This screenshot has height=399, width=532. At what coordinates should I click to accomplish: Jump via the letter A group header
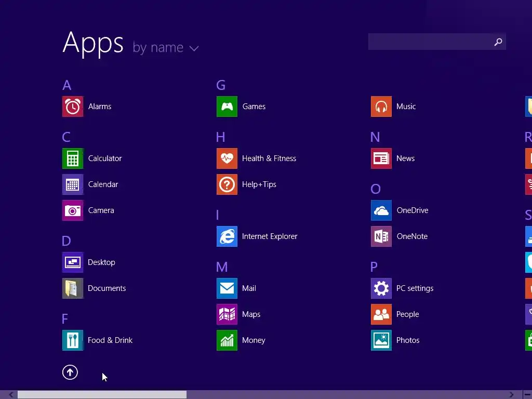67,85
